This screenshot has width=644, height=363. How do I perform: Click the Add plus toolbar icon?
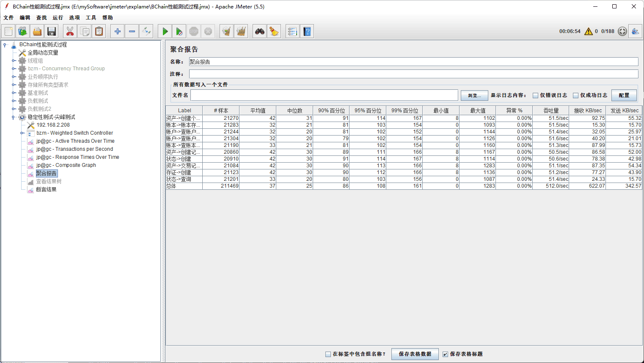click(118, 31)
